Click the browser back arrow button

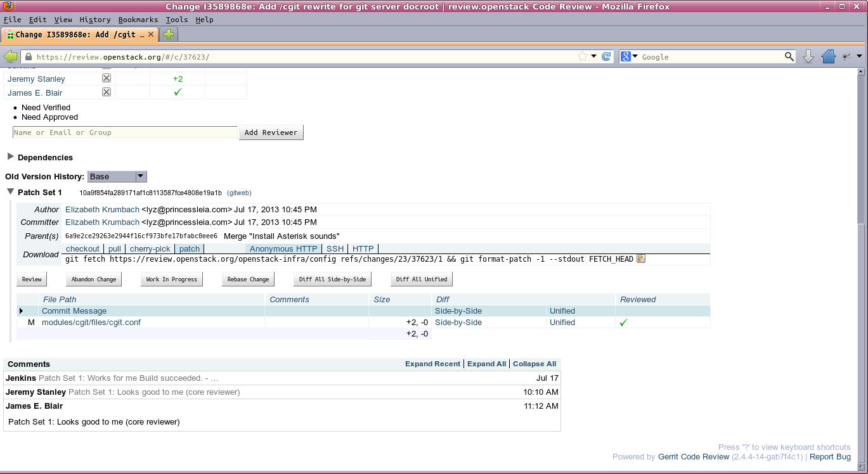coord(10,56)
